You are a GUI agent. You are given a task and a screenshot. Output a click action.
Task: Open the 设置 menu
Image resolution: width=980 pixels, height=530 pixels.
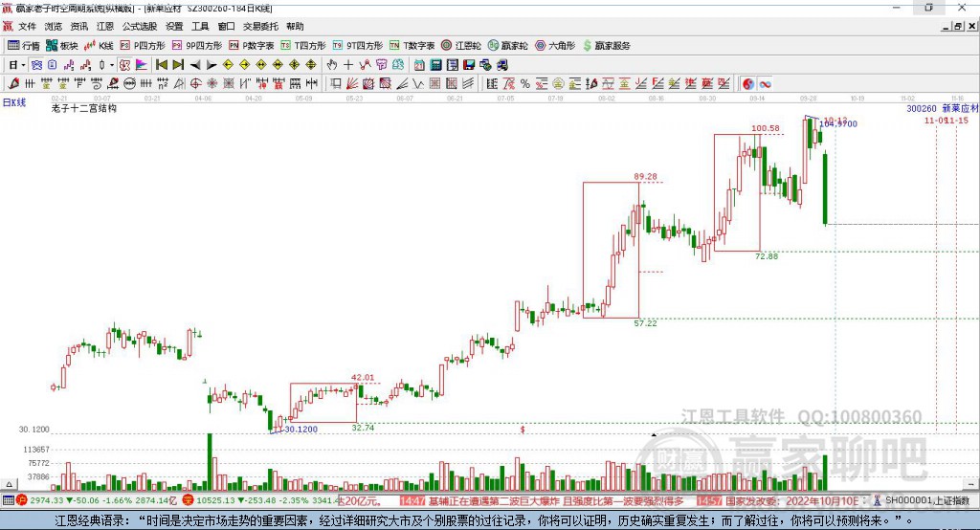point(174,26)
